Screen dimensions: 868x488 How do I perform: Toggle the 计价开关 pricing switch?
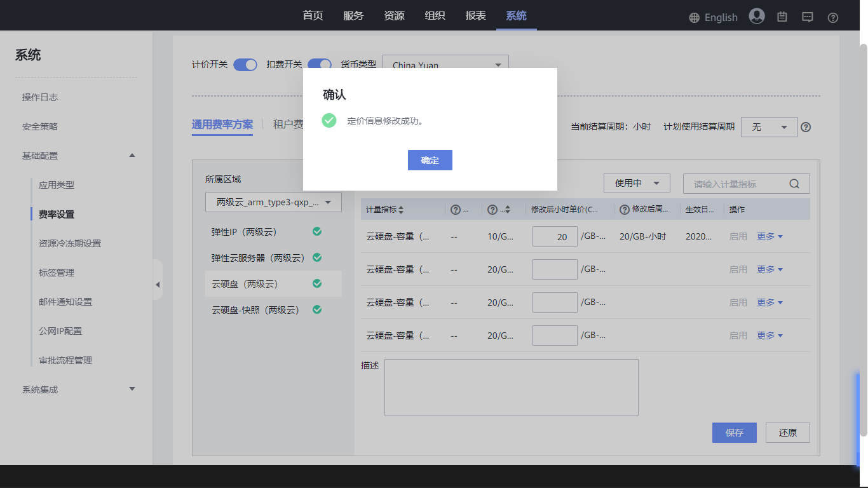245,64
